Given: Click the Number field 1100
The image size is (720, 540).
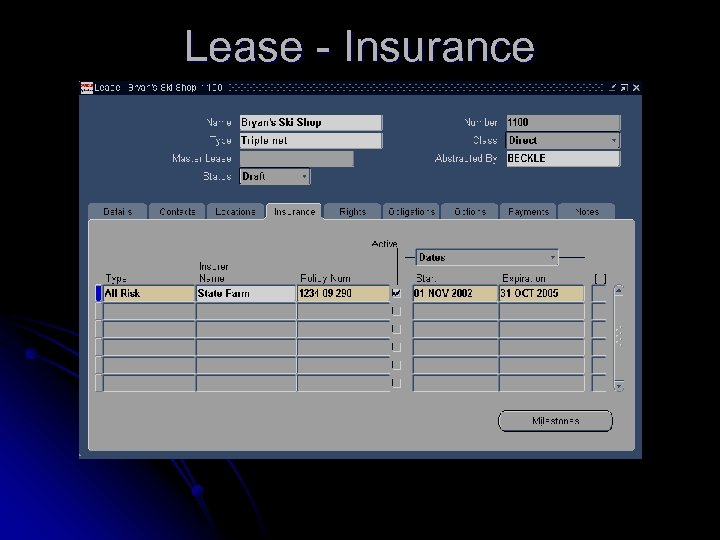Looking at the screenshot, I should coord(563,123).
